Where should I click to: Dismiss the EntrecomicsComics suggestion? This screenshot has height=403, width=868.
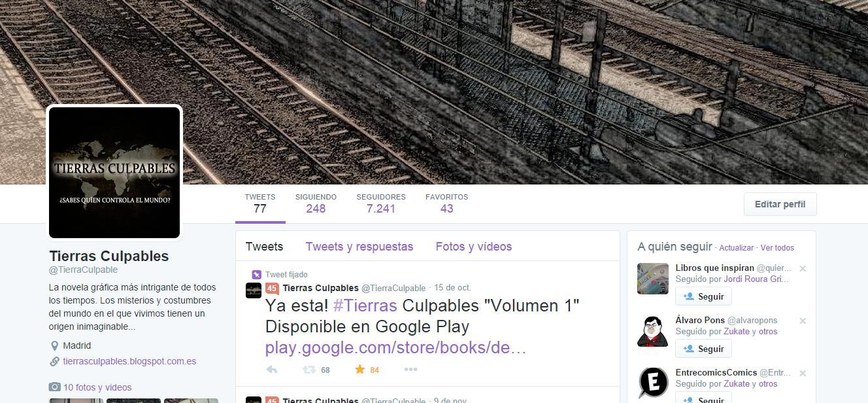point(803,374)
